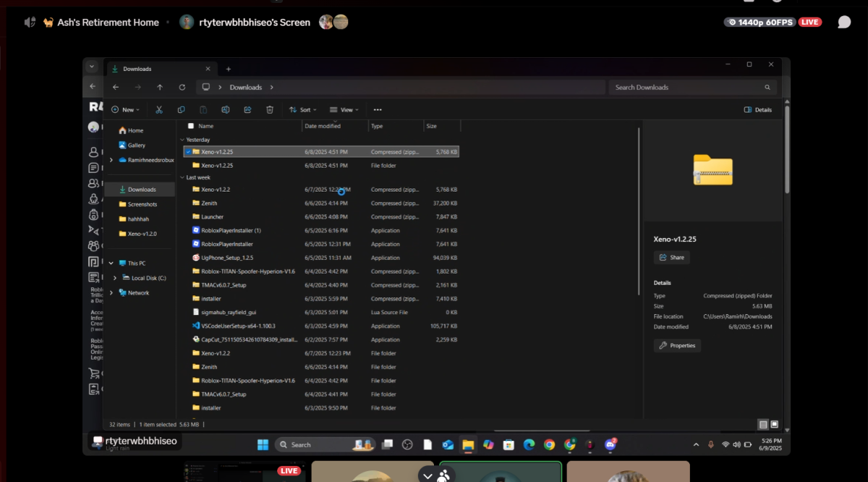Image resolution: width=868 pixels, height=482 pixels.
Task: Collapse the Last week group
Action: [182, 177]
